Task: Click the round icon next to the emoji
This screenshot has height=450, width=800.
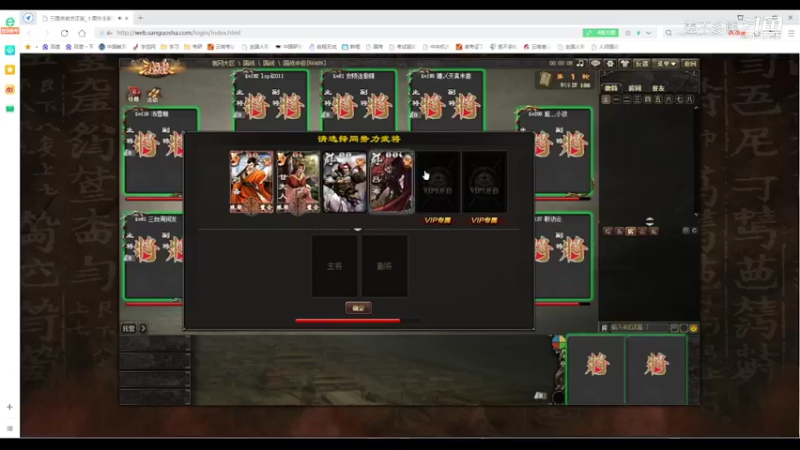Action: pyautogui.click(x=684, y=328)
